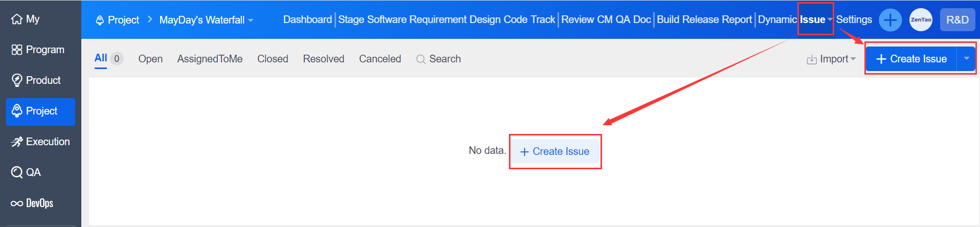Open QA via its magnifier icon
This screenshot has height=227, width=980.
[x=17, y=172]
